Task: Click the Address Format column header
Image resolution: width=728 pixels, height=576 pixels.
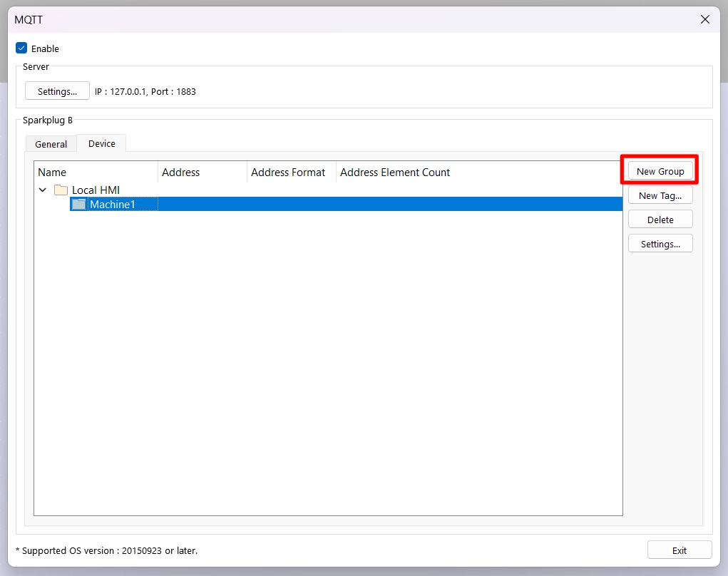Action: click(x=288, y=172)
